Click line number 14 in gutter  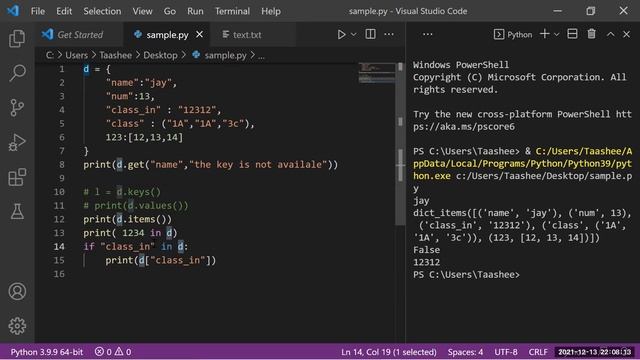[x=59, y=247]
